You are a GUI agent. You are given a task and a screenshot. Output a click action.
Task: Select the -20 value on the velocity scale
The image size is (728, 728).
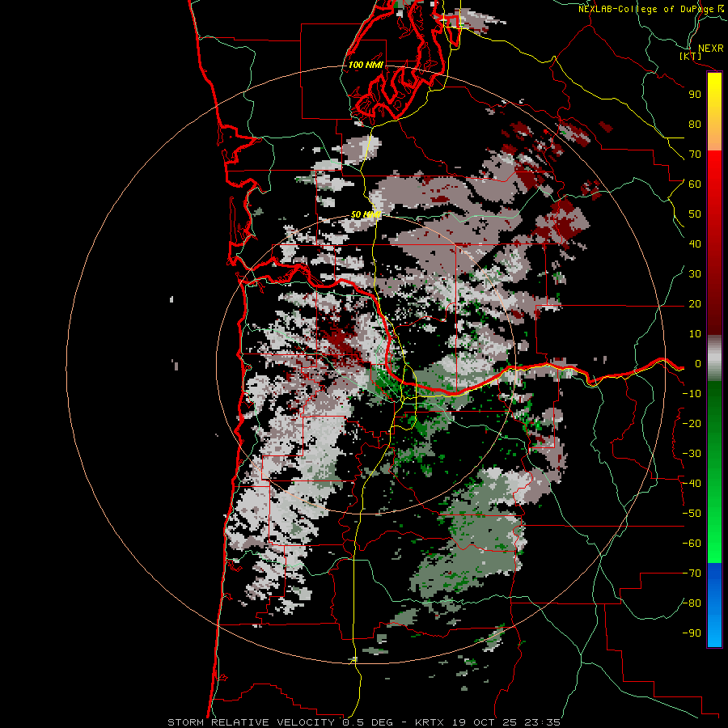[x=692, y=423]
